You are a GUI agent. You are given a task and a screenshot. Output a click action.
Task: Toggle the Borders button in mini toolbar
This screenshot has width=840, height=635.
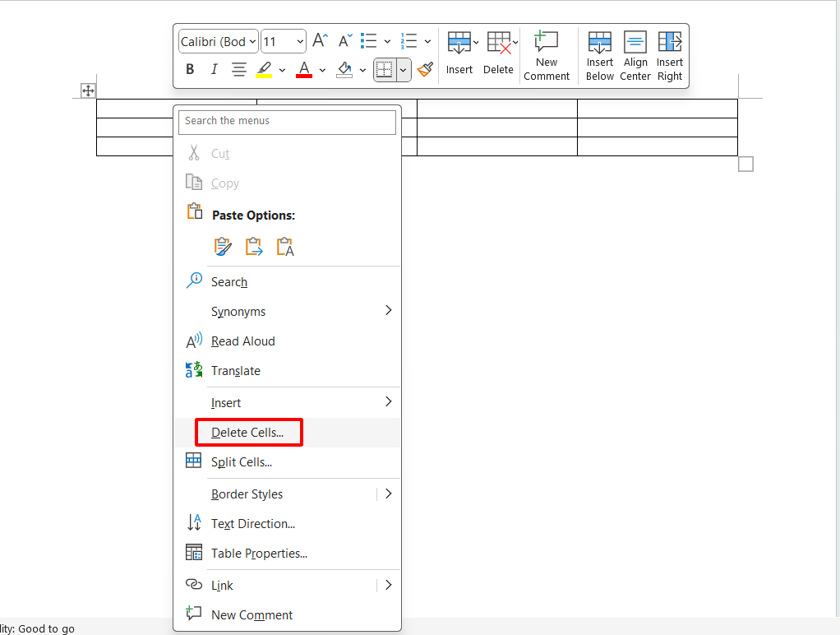[x=383, y=70]
